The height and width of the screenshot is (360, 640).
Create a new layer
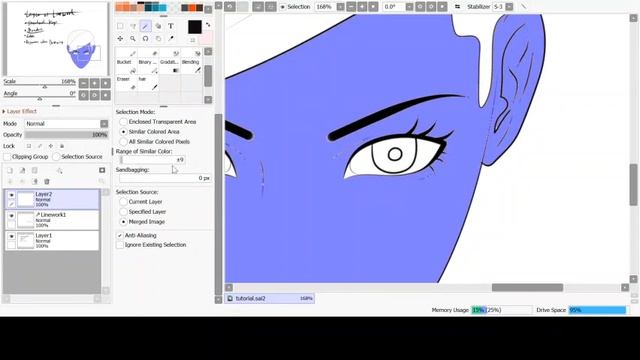pyautogui.click(x=10, y=170)
